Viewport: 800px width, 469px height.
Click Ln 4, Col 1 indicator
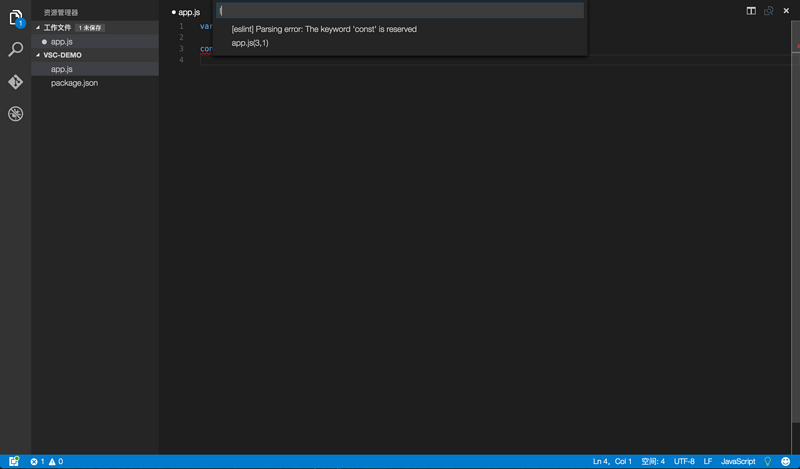[612, 461]
